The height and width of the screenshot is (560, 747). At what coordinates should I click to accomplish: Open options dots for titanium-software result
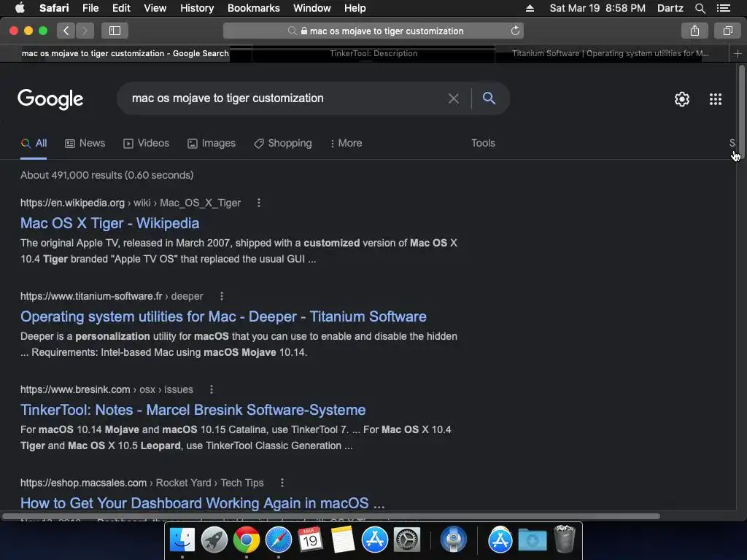pos(222,296)
